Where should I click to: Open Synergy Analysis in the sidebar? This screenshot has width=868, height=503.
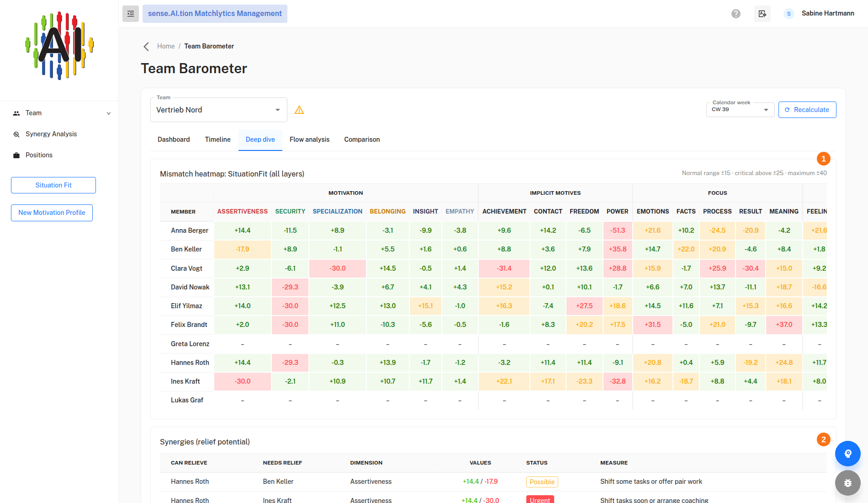coord(51,134)
